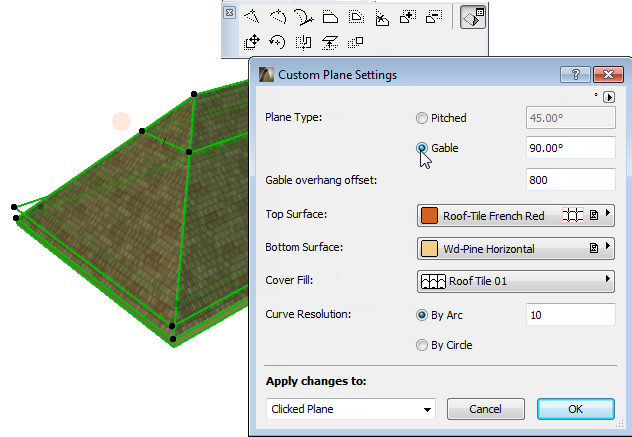Click the red dashed texture icon in Top Surface
The height and width of the screenshot is (437, 632).
coord(573,215)
